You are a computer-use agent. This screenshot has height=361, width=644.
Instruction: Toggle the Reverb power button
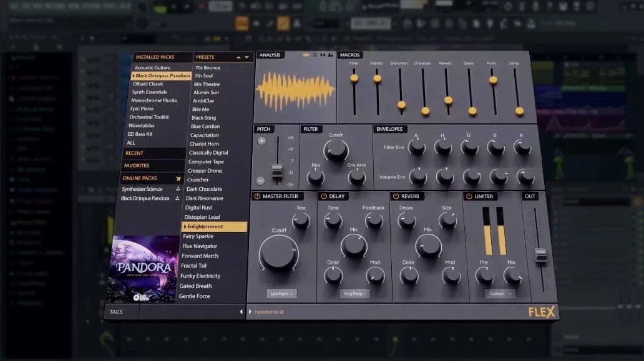point(396,196)
